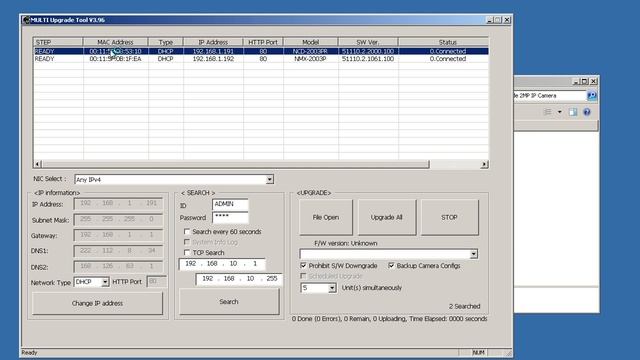Uncheck Prohibit S/W Downgrade
The image size is (640, 360).
[x=303, y=266]
